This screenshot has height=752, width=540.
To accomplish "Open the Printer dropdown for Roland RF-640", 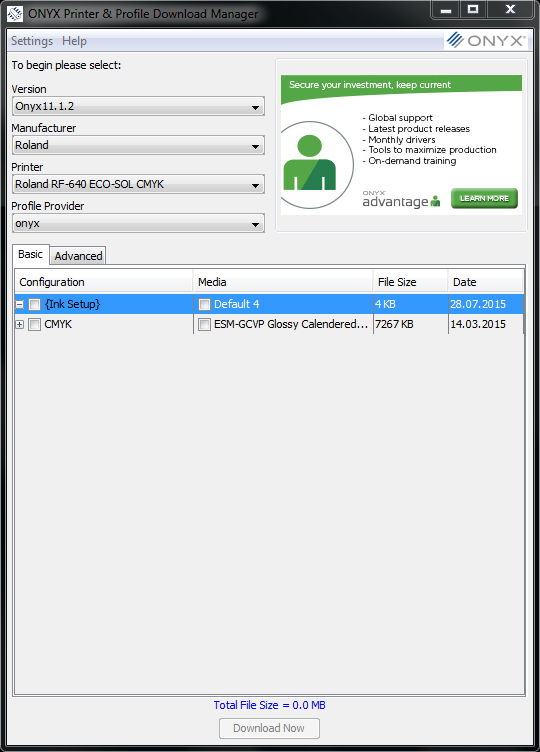I will click(x=138, y=184).
